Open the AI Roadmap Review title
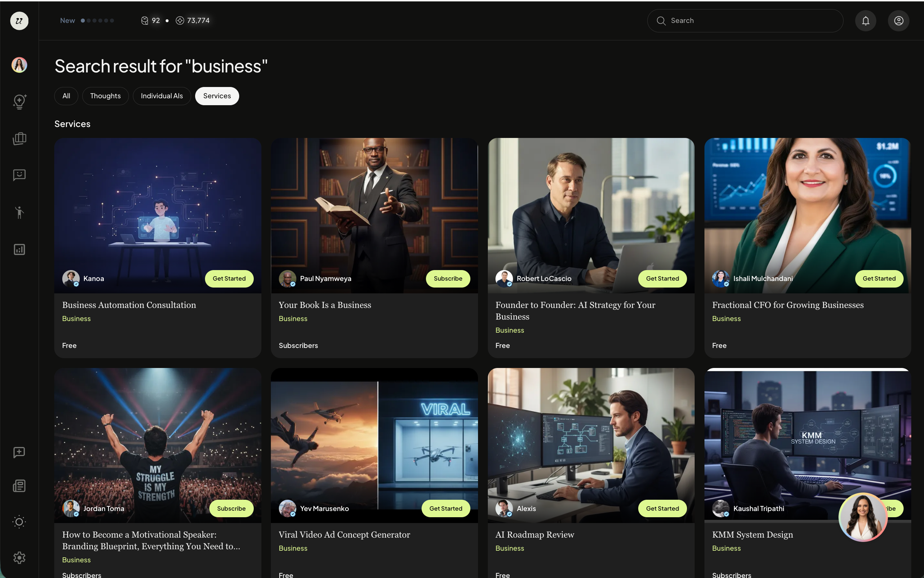The height and width of the screenshot is (578, 924). coord(535,535)
